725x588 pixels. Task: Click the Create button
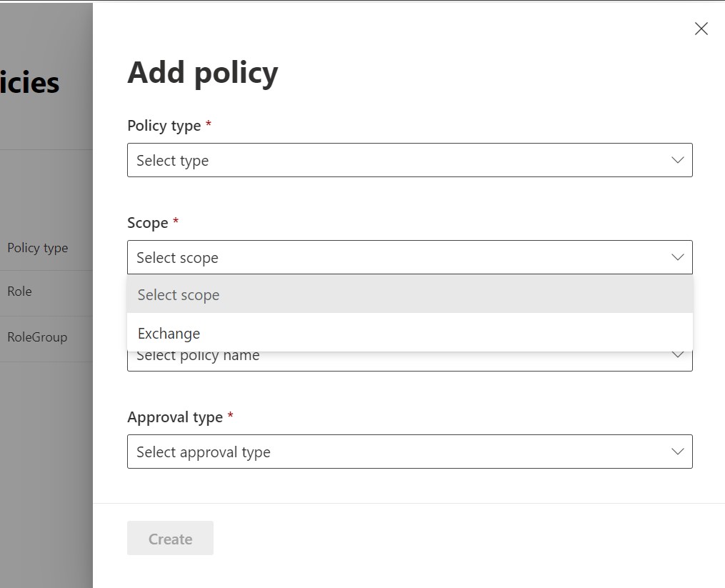coord(170,539)
